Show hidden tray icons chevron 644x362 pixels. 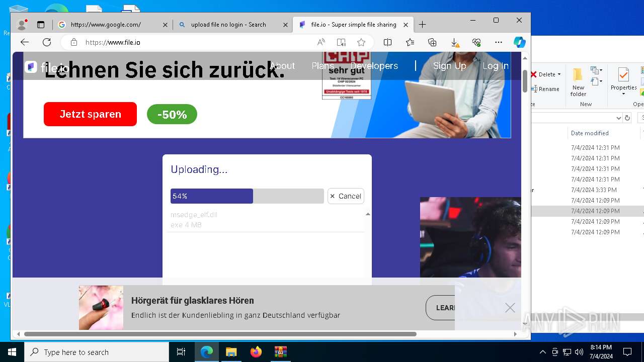pyautogui.click(x=542, y=352)
